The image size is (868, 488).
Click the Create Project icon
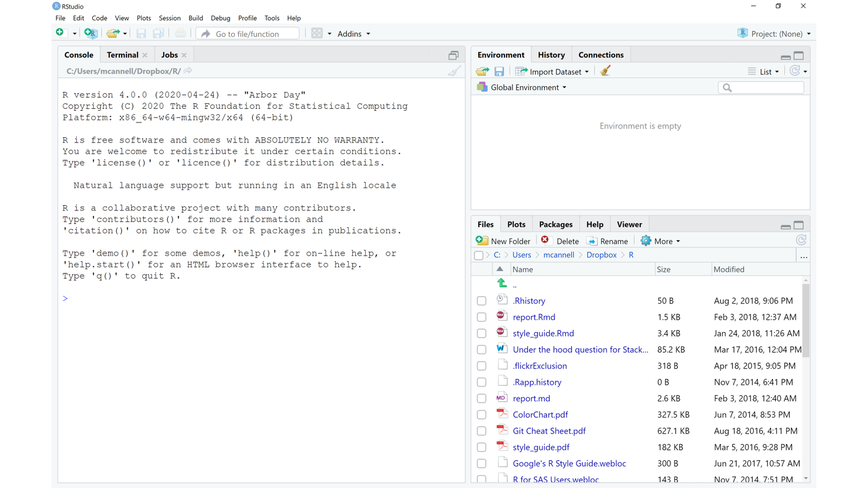tap(90, 33)
